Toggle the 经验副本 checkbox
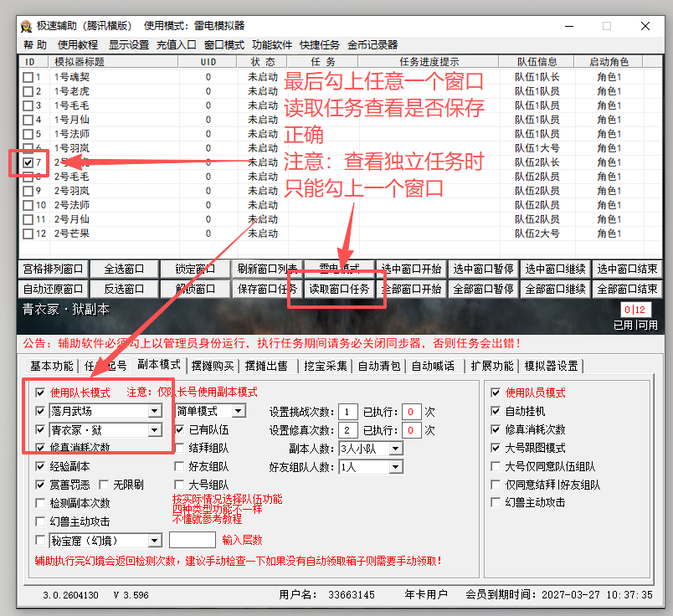This screenshot has height=616, width=673. (40, 466)
